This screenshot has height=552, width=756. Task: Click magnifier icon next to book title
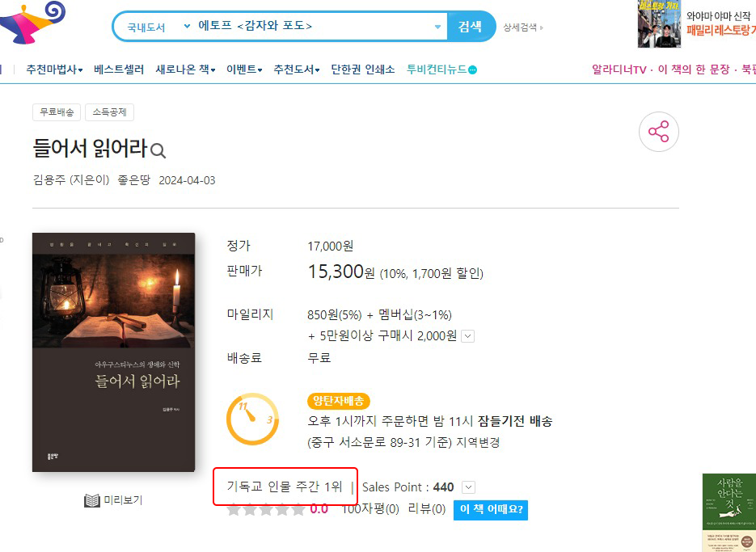pos(158,151)
